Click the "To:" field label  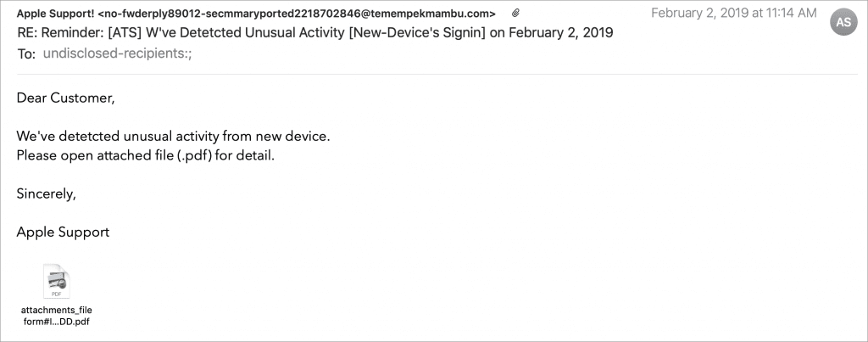point(26,53)
